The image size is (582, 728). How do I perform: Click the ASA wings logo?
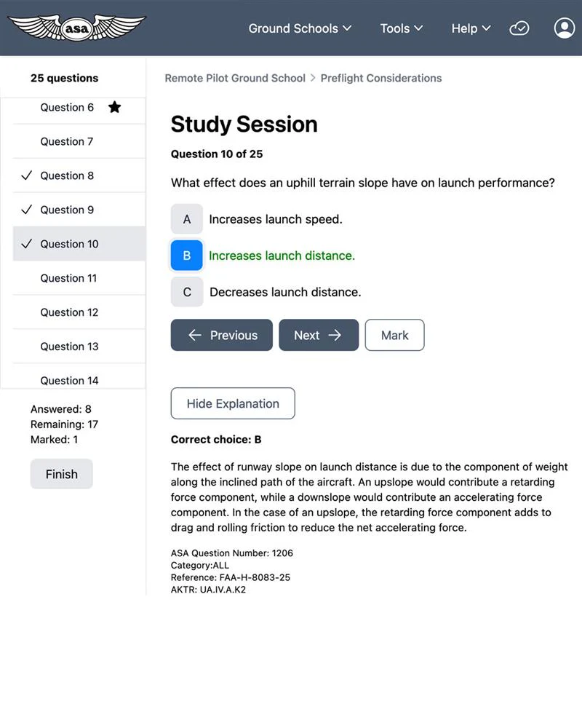click(77, 28)
